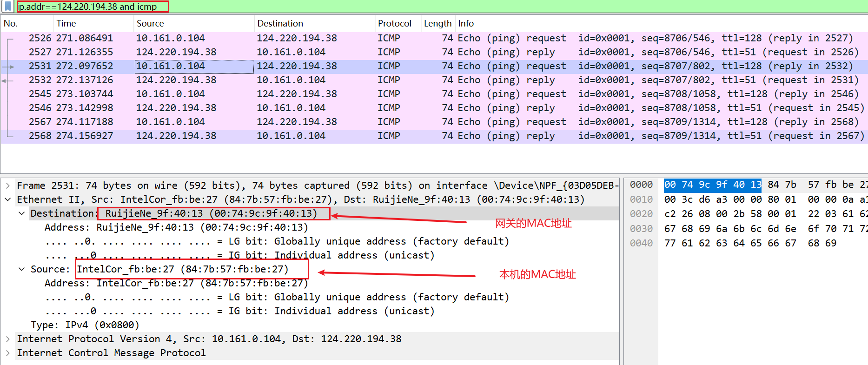
Task: Expand the Frame 2531 tree node
Action: pyautogui.click(x=8, y=186)
